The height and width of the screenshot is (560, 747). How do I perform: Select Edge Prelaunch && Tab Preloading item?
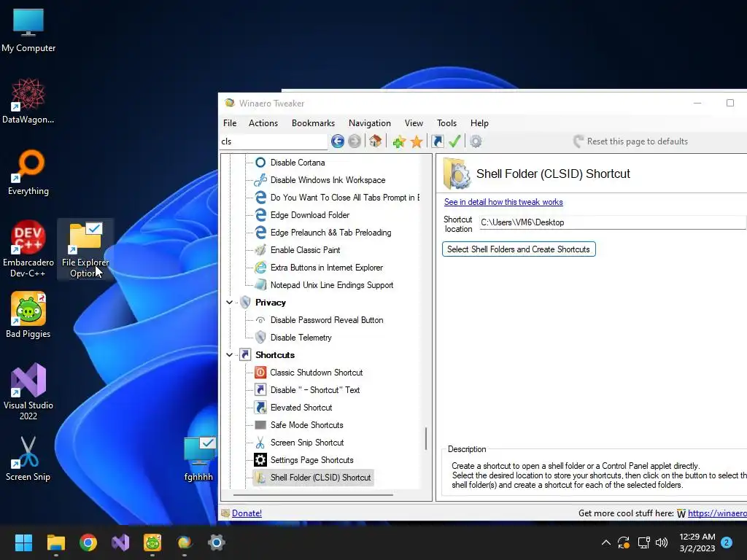(330, 233)
